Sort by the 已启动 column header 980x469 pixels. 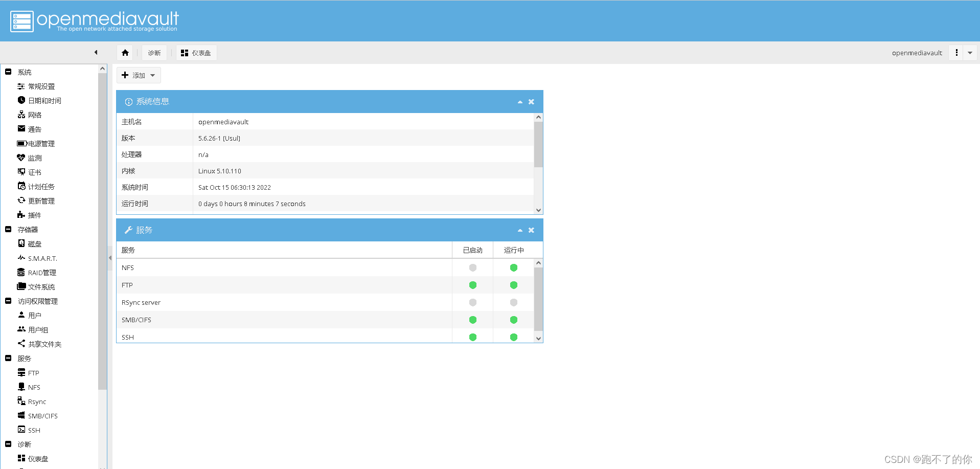pyautogui.click(x=473, y=250)
